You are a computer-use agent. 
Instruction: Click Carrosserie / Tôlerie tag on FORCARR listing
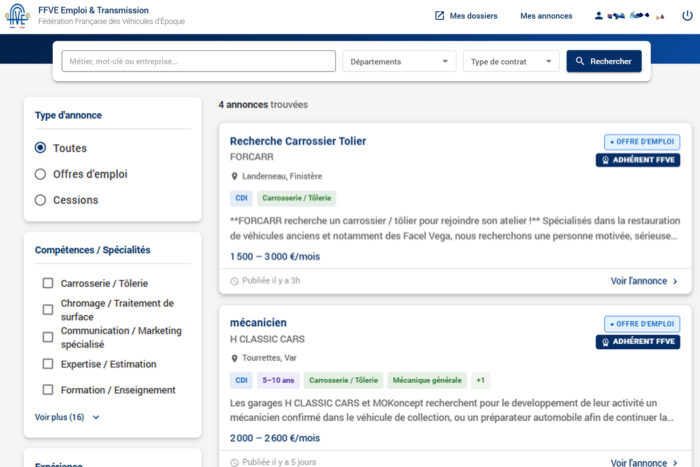[x=296, y=198]
